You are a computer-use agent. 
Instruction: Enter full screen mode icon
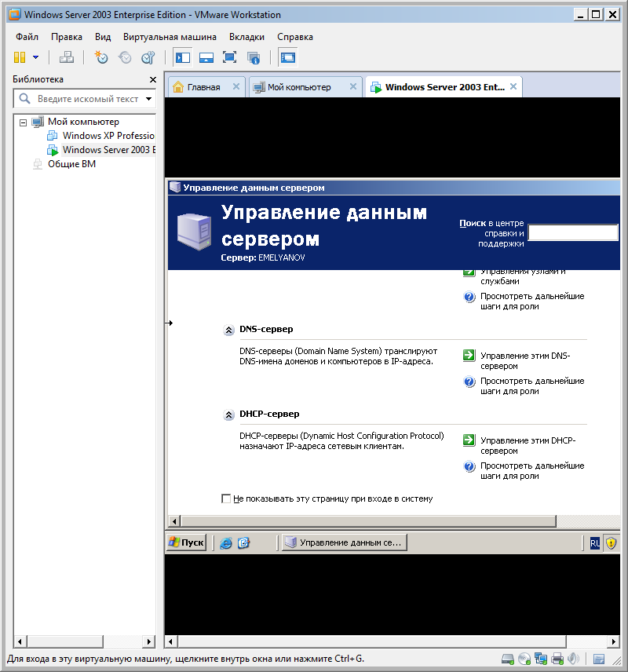(x=229, y=57)
